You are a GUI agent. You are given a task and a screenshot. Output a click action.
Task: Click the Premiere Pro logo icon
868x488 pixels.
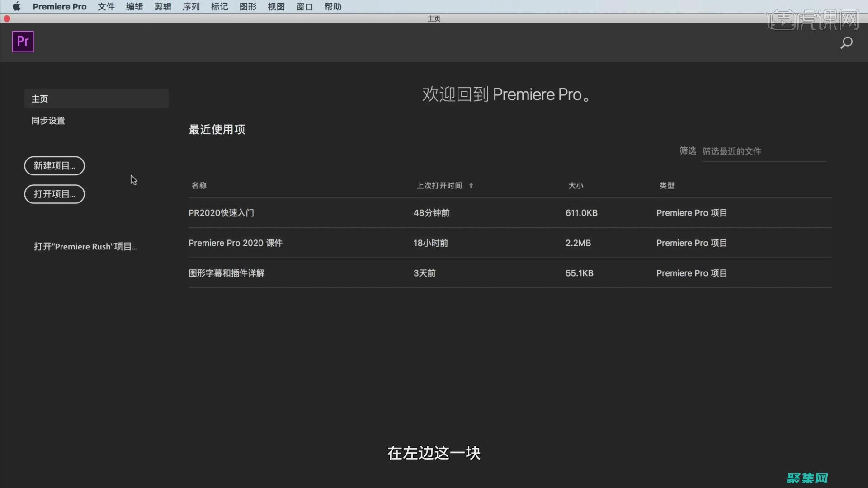pos(23,41)
